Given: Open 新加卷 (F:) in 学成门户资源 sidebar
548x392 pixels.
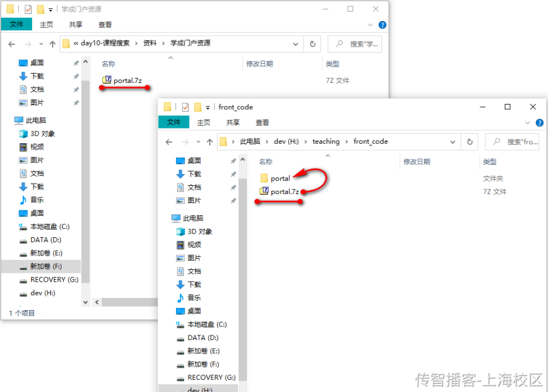Looking at the screenshot, I should coord(40,266).
